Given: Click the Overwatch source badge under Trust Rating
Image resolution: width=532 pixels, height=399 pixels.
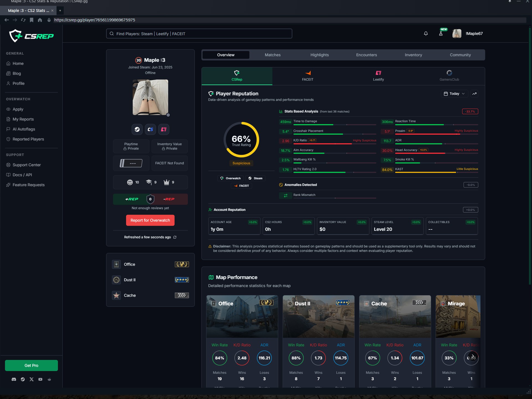Looking at the screenshot, I should [x=231, y=178].
